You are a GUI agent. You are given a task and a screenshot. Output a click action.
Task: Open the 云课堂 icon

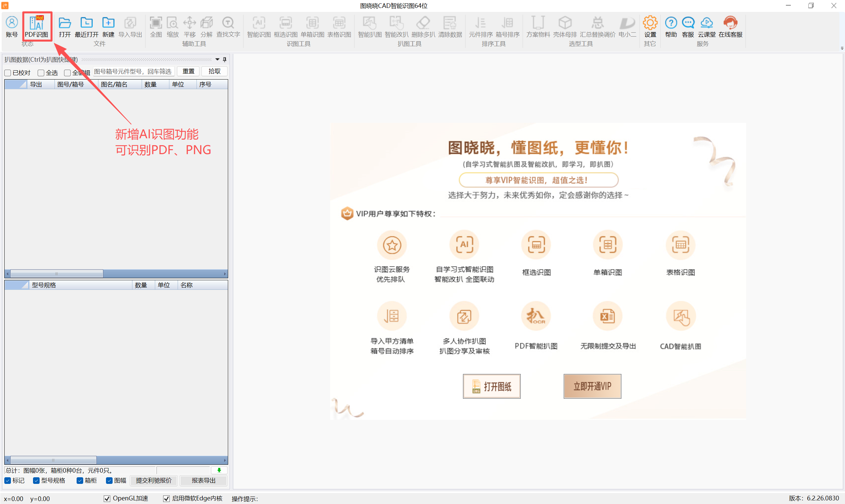click(707, 26)
